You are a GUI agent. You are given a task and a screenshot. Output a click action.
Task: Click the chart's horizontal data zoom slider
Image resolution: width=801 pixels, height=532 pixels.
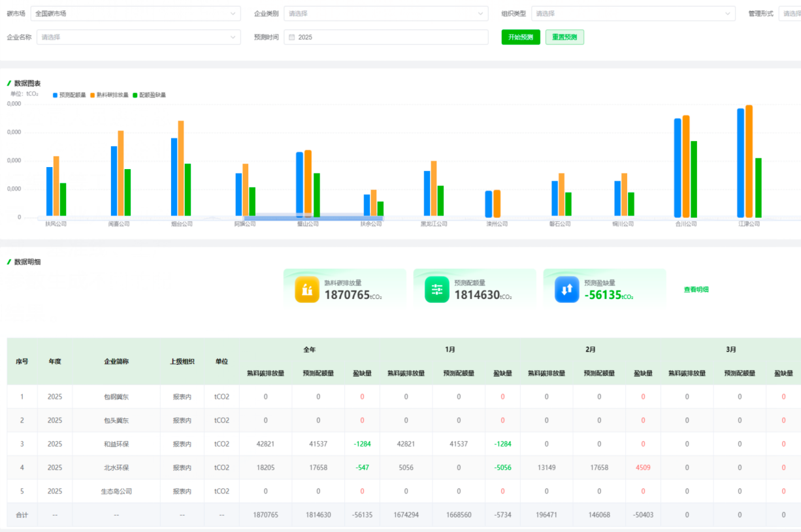313,217
